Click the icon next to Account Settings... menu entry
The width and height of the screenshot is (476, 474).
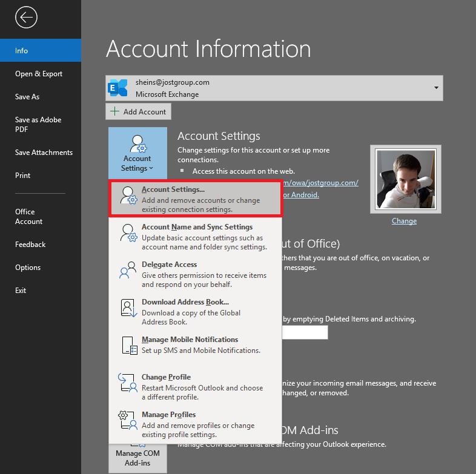click(x=128, y=195)
